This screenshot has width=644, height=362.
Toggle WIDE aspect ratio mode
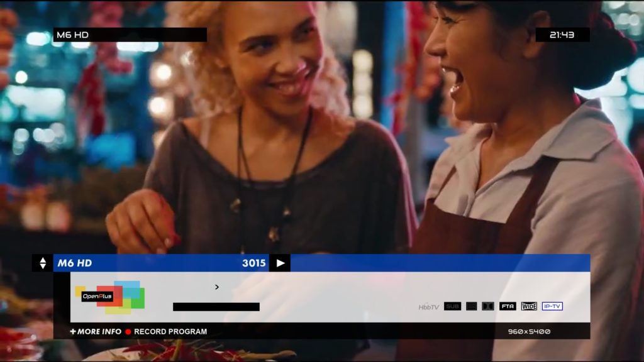click(529, 306)
